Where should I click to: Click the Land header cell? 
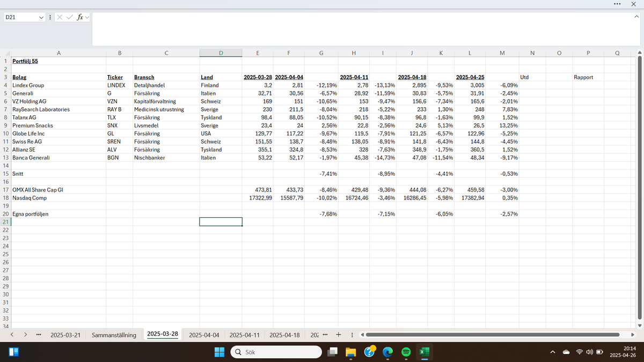click(x=221, y=77)
